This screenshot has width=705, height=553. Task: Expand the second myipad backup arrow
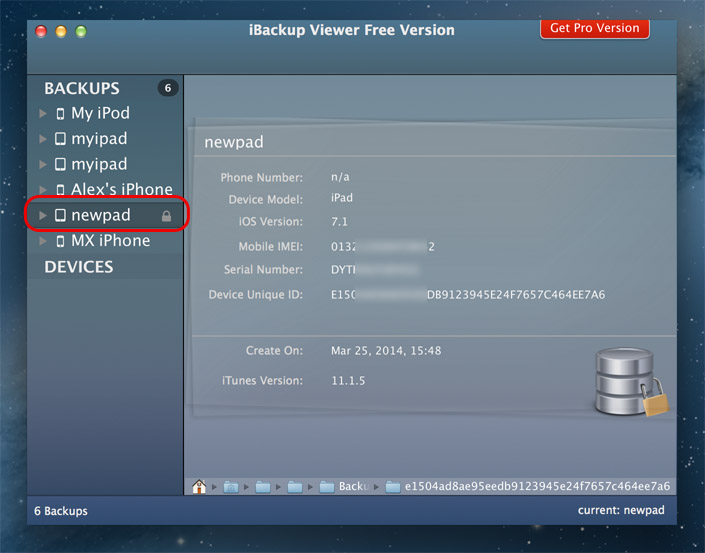43,165
